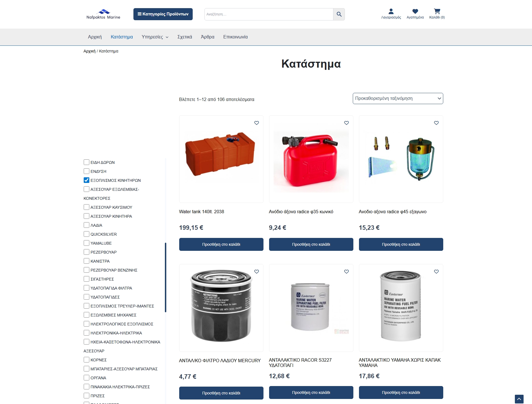The height and width of the screenshot is (404, 532).
Task: Add Racor S3227 filter to wishlist
Action: 346,272
